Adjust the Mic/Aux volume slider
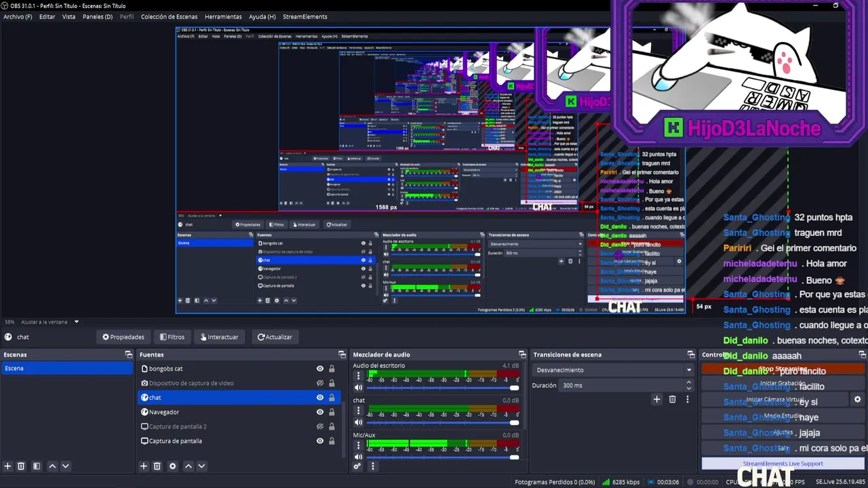 click(443, 457)
